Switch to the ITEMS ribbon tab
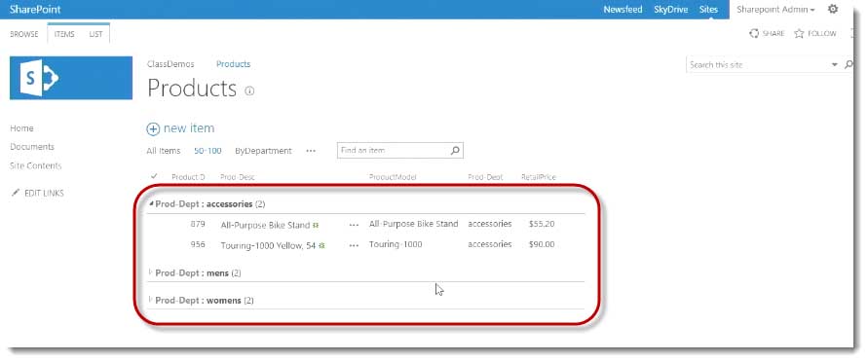868x362 pixels. click(x=64, y=34)
